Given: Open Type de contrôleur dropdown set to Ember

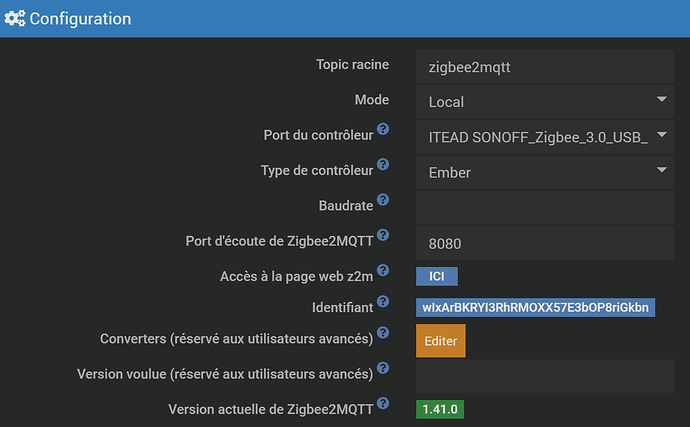Looking at the screenshot, I should pyautogui.click(x=543, y=171).
